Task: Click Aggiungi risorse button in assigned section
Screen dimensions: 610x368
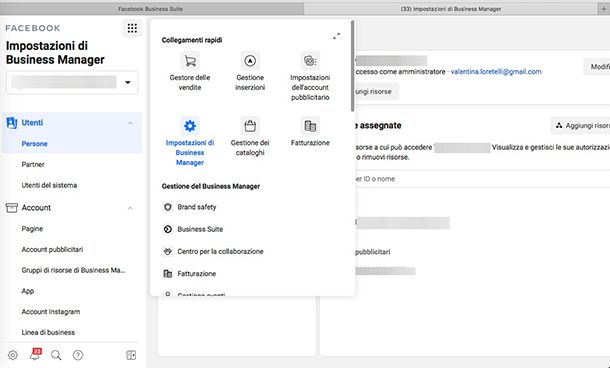Action: tap(580, 126)
